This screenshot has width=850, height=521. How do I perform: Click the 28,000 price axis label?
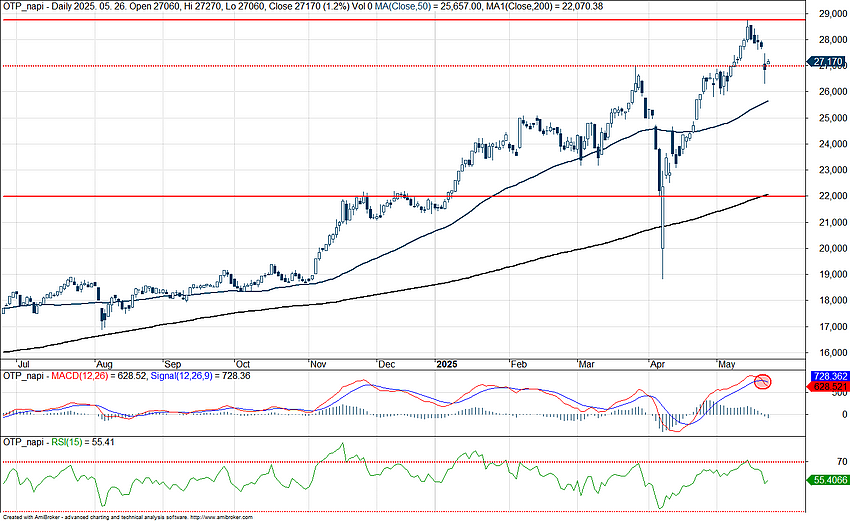coord(834,40)
